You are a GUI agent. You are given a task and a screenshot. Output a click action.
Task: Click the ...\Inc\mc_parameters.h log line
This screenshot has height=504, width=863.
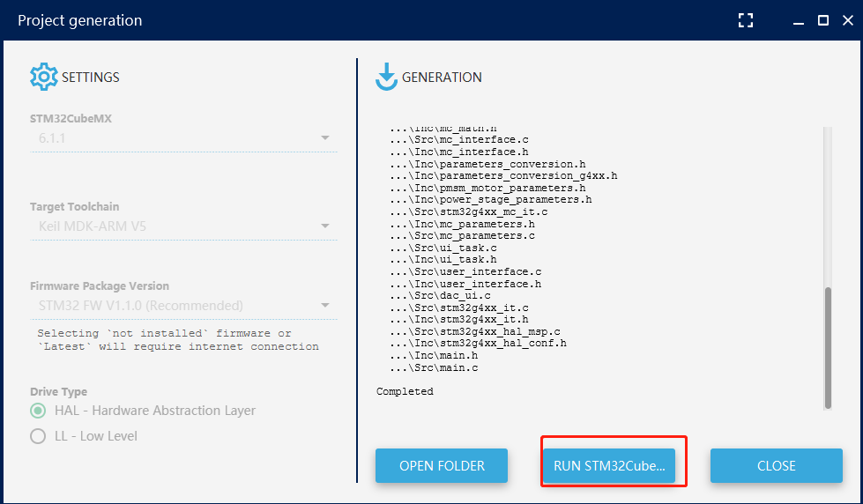(x=462, y=224)
